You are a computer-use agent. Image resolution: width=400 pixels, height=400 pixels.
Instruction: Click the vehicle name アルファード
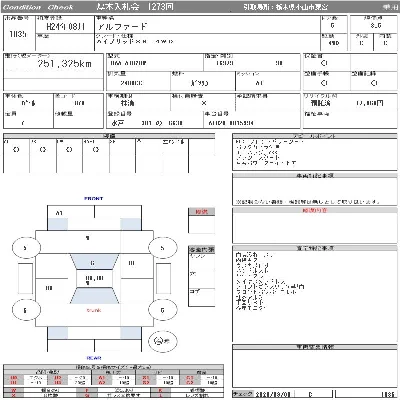pos(122,26)
